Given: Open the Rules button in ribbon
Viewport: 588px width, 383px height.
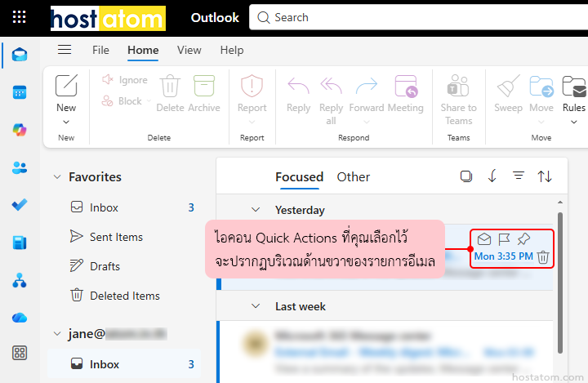Looking at the screenshot, I should click(x=573, y=96).
